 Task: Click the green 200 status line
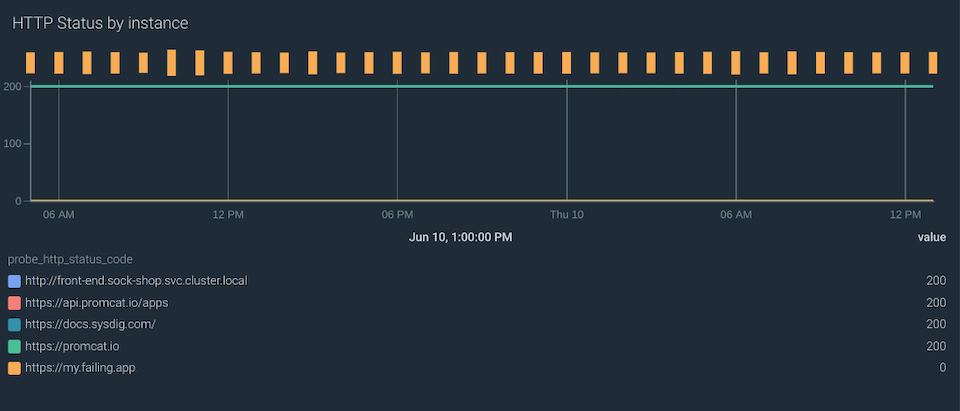[x=482, y=86]
